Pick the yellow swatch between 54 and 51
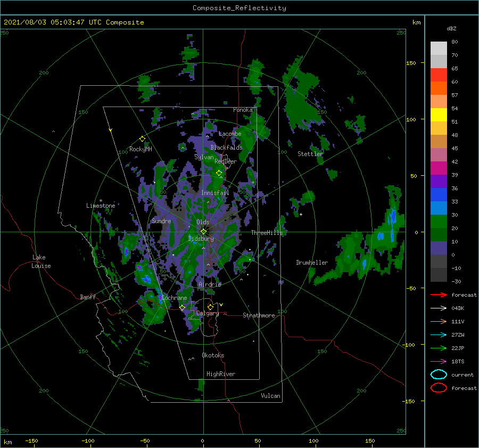The width and height of the screenshot is (479, 448). (439, 115)
